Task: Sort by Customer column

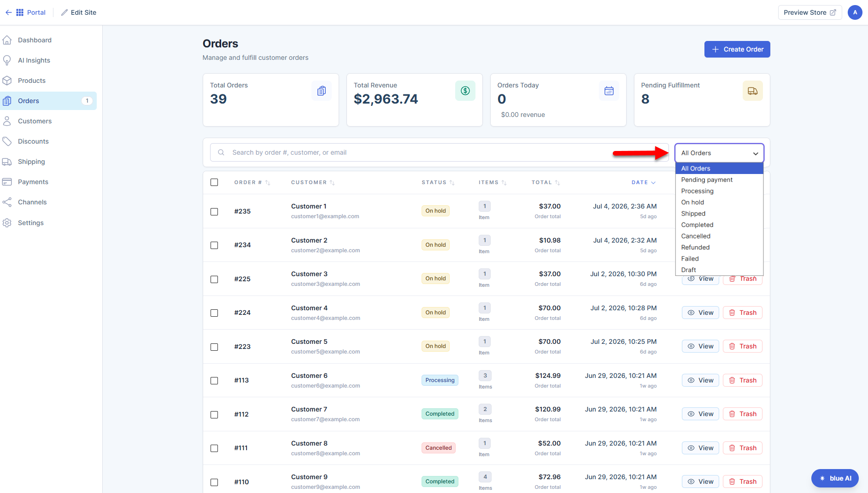Action: 313,183
